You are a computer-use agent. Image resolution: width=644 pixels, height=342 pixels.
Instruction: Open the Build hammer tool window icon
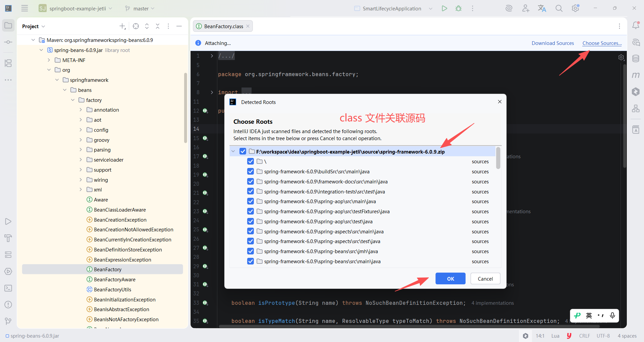point(8,238)
